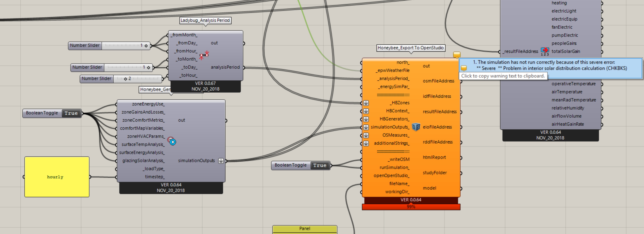Image resolution: width=644 pixels, height=234 pixels.
Task: Click the runSimulation_ input parameter
Action: point(395,168)
